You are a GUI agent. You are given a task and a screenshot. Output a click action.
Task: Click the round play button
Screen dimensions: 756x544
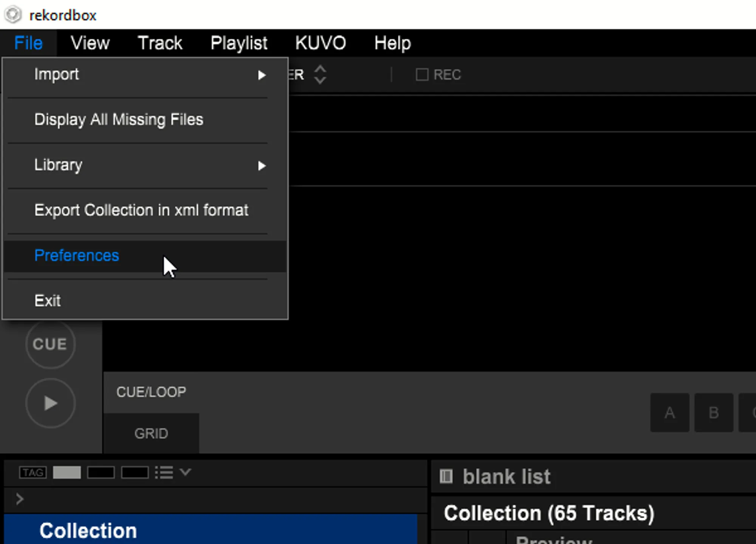[50, 403]
